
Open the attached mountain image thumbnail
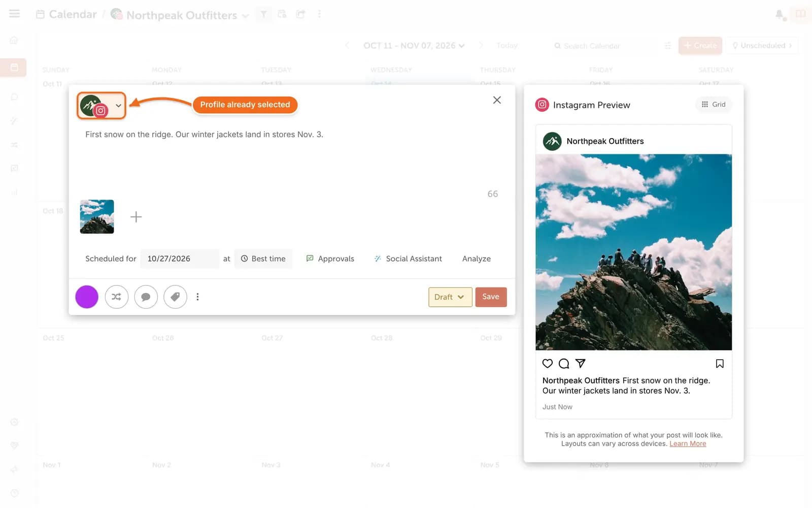point(97,217)
